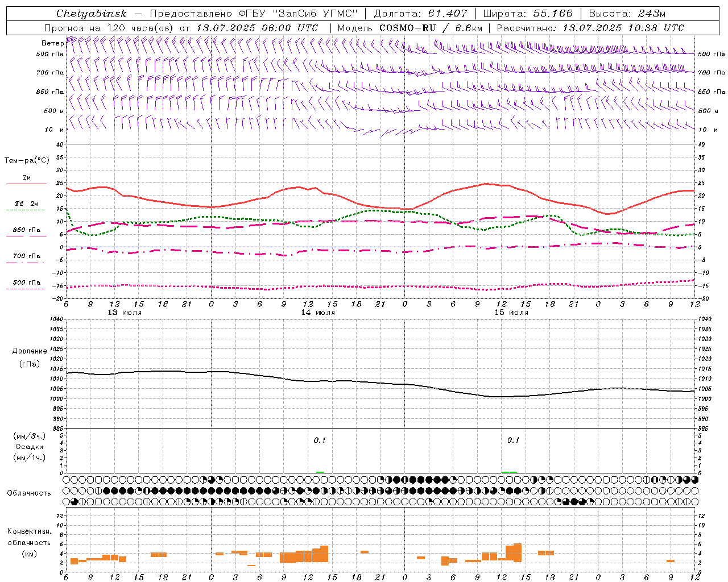728x582 pixels.
Task: Select the '700 гПа' entry in the temperature legend
Action: (27, 256)
